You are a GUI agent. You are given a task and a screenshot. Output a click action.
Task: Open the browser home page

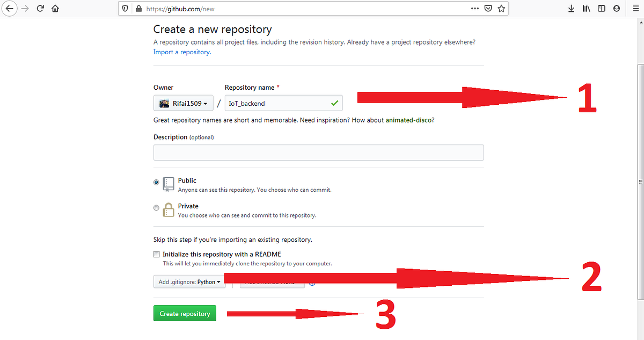tap(55, 8)
